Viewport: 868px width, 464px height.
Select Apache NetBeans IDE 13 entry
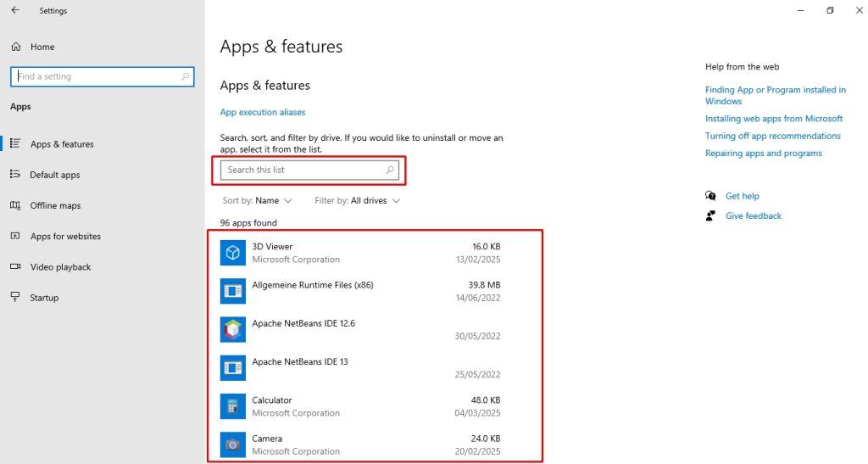tap(299, 361)
